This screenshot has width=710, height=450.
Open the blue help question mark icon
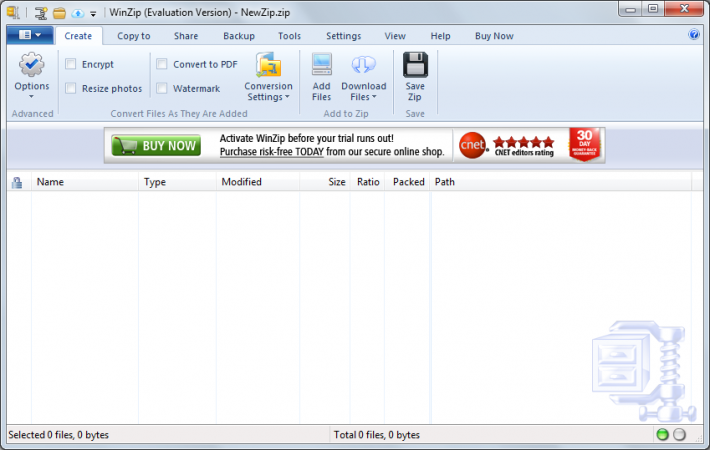[x=694, y=34]
